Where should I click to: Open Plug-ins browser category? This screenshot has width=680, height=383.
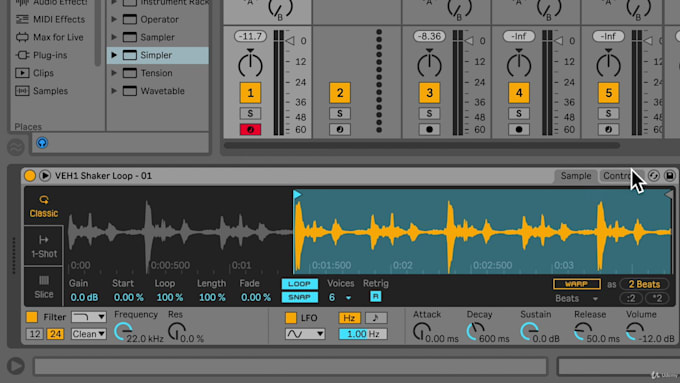point(41,55)
